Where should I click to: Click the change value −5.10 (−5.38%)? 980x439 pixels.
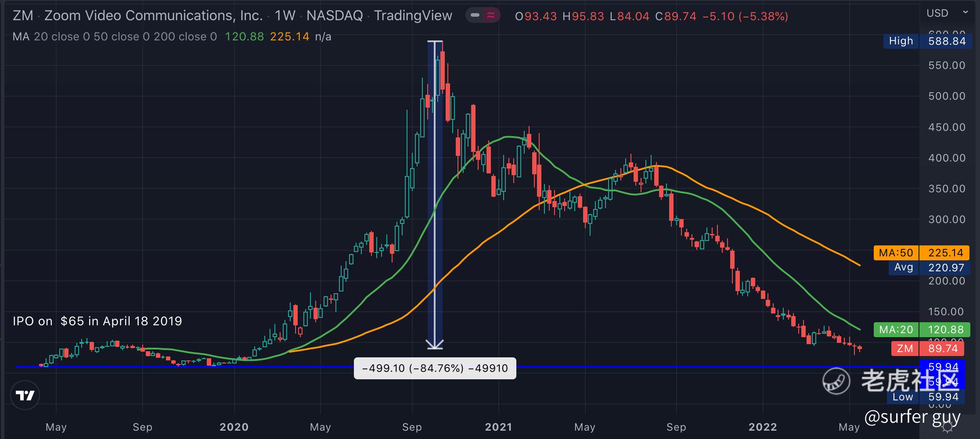pyautogui.click(x=745, y=16)
